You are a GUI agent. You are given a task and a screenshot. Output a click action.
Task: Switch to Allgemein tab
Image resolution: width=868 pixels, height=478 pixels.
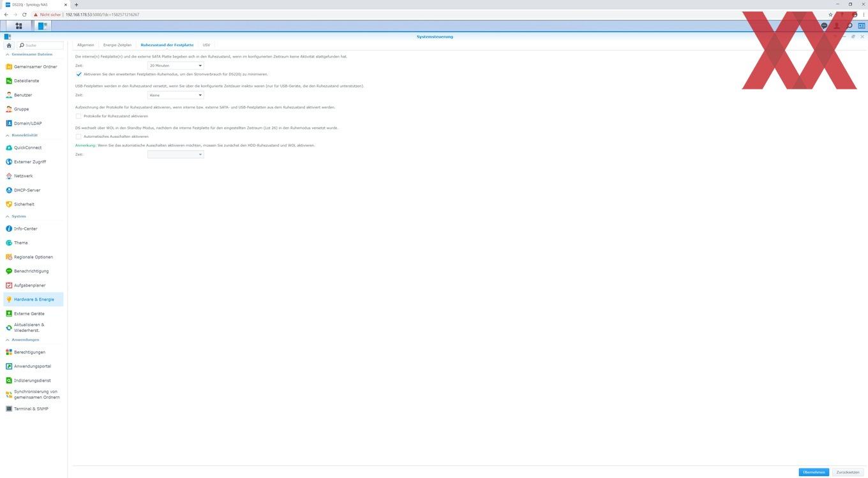coord(86,45)
